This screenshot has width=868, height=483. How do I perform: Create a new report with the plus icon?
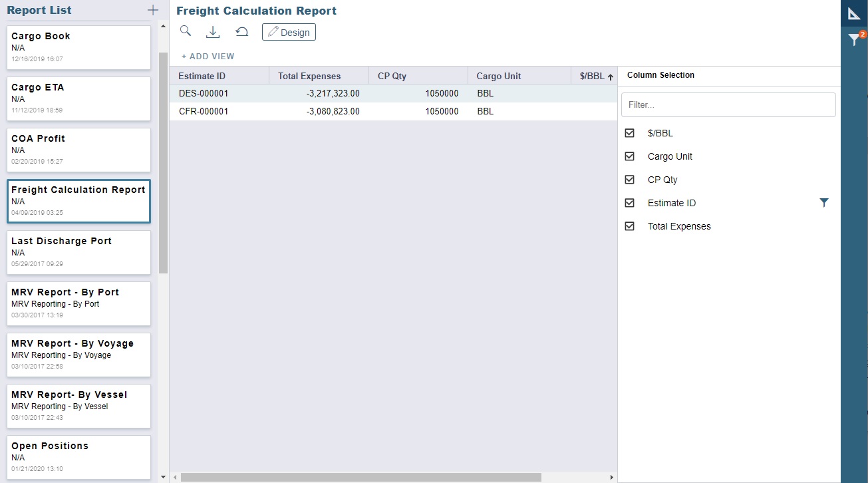pyautogui.click(x=152, y=10)
